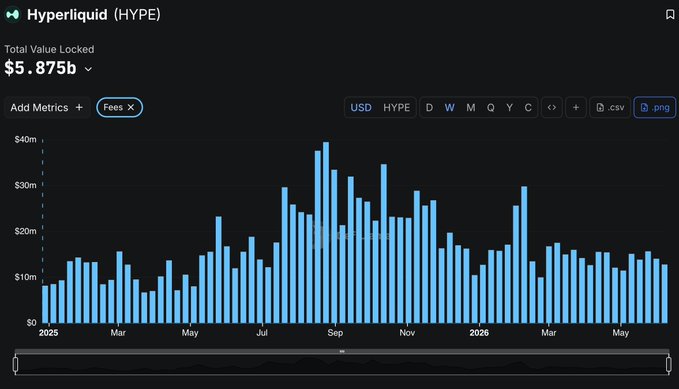The width and height of the screenshot is (679, 389).
Task: Click the 2025 x-axis label
Action: [x=48, y=333]
